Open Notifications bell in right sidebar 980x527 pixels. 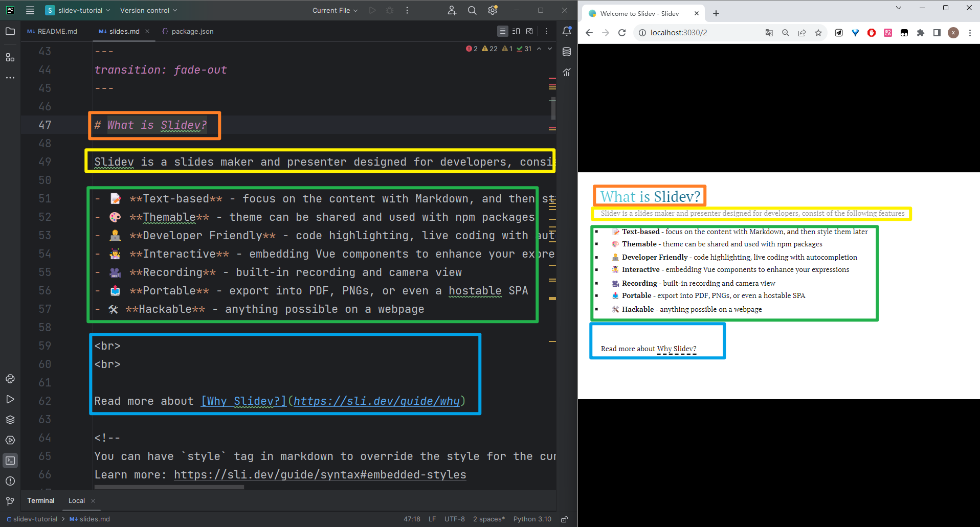click(x=567, y=32)
